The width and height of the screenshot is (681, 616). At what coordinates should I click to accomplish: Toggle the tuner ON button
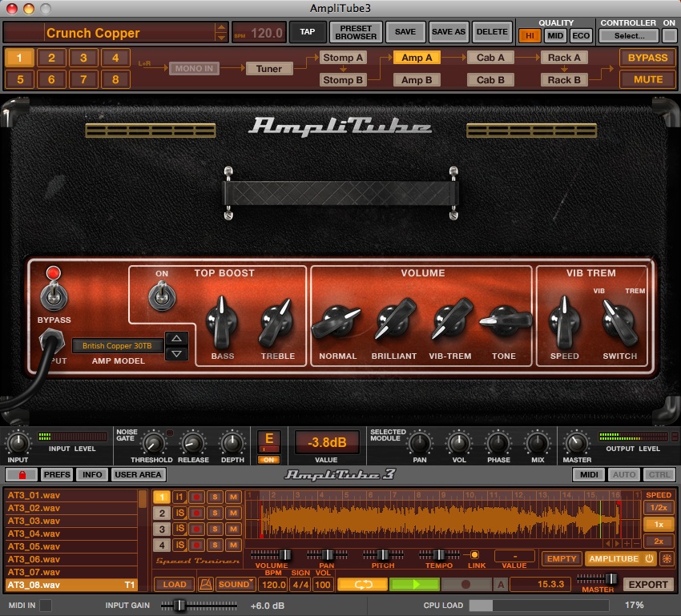(x=269, y=460)
